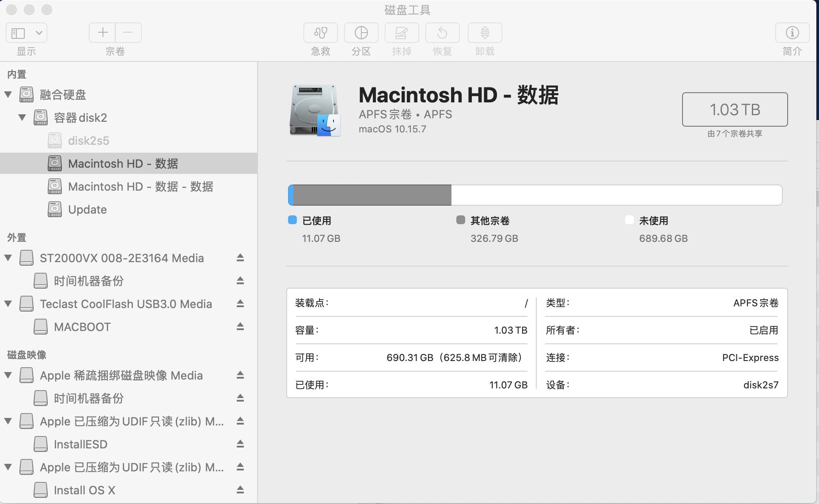Select Macintosh HD - 数据 - 数据 volume

[140, 187]
